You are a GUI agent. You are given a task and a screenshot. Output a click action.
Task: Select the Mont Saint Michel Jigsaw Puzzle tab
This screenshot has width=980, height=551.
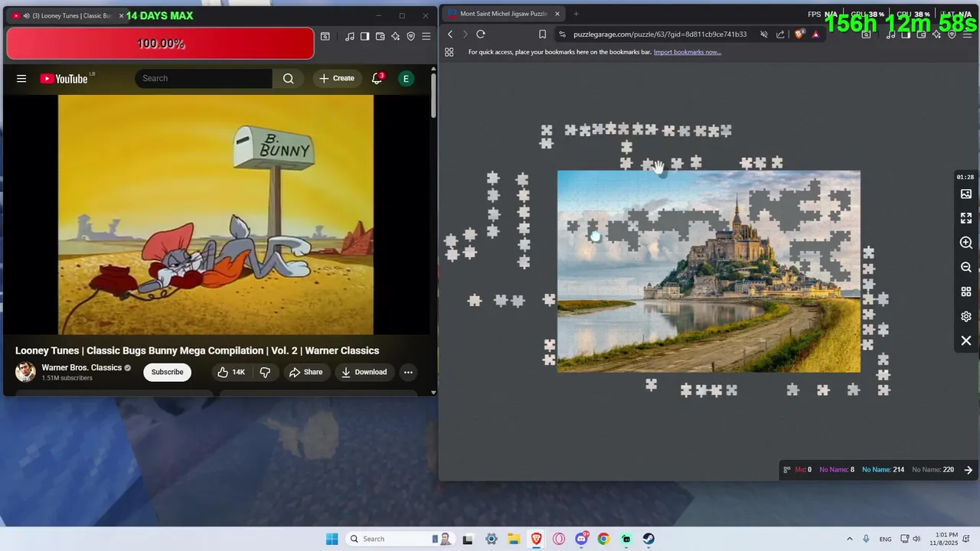pos(503,14)
